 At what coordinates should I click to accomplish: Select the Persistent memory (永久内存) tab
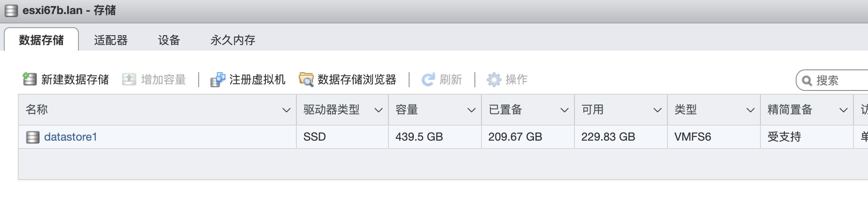point(232,40)
